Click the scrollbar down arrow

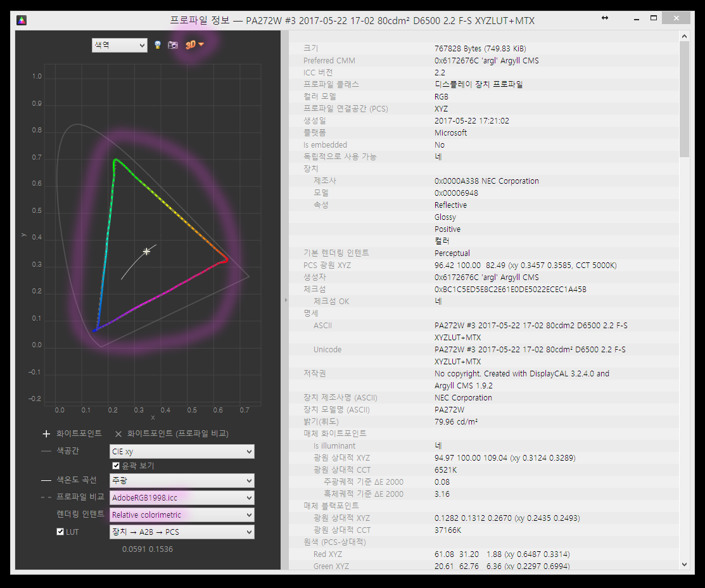coord(684,564)
